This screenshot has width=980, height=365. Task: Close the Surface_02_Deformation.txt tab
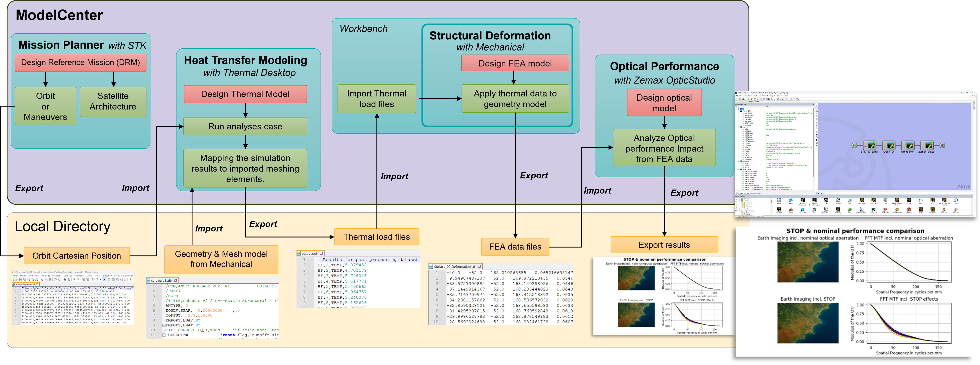[479, 267]
